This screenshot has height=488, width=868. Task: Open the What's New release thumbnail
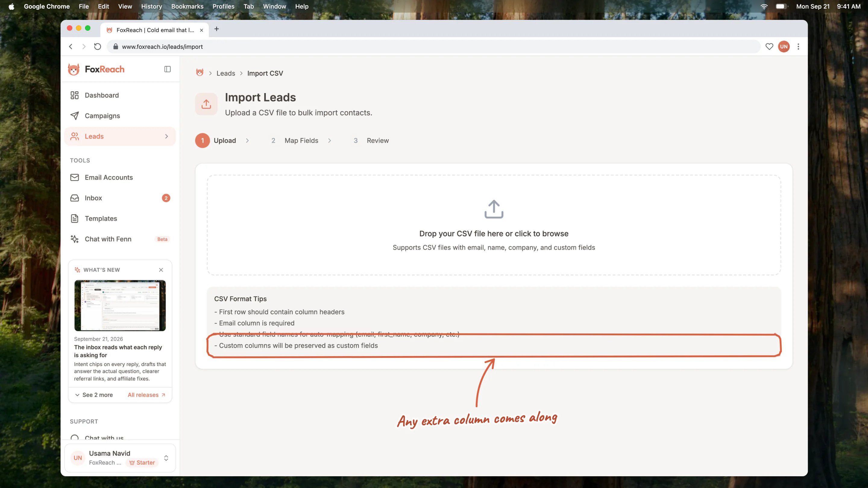[120, 305]
